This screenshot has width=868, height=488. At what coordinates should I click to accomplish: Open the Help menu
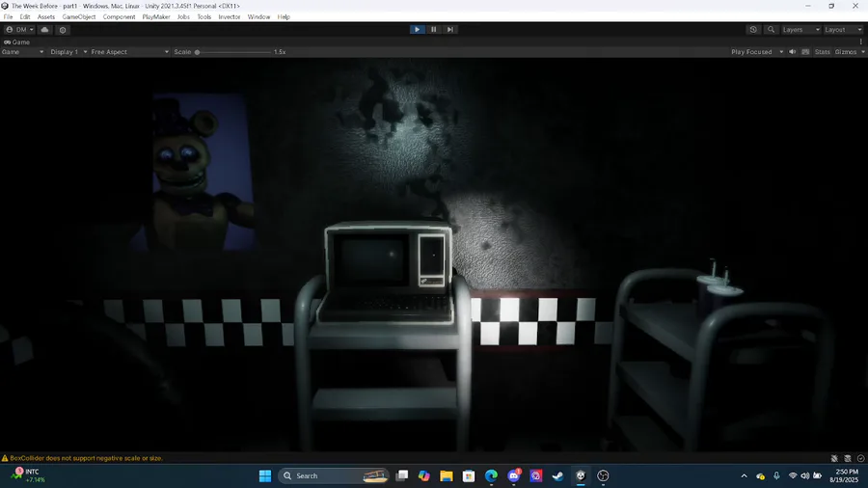(x=284, y=16)
